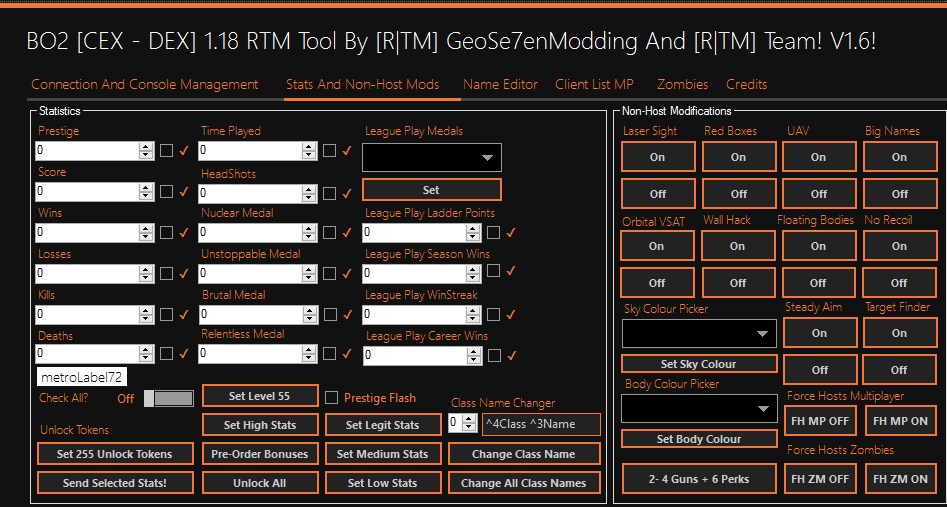Turn Orbital VSAT On
The width and height of the screenshot is (947, 507).
click(x=657, y=246)
